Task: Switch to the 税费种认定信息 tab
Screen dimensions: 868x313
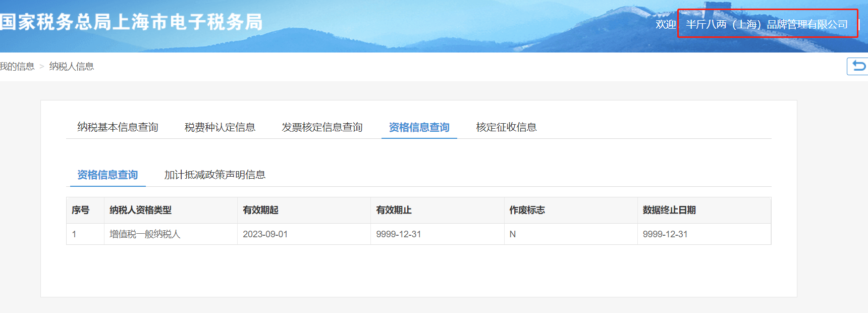Action: coord(220,127)
